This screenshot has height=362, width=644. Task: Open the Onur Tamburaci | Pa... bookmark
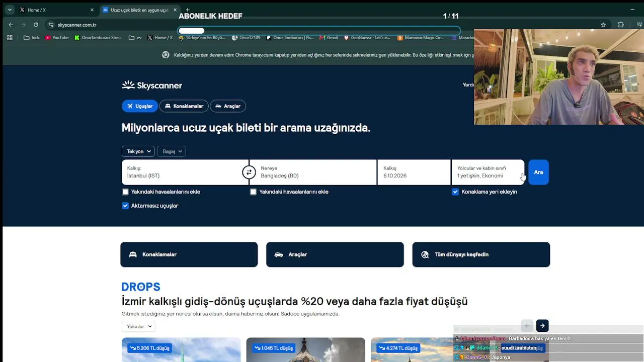point(290,38)
